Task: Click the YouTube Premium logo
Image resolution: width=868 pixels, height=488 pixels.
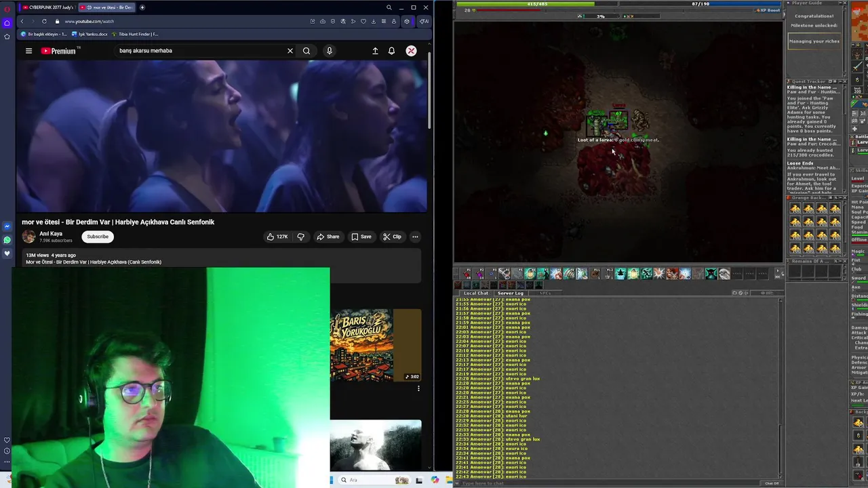Action: 58,51
